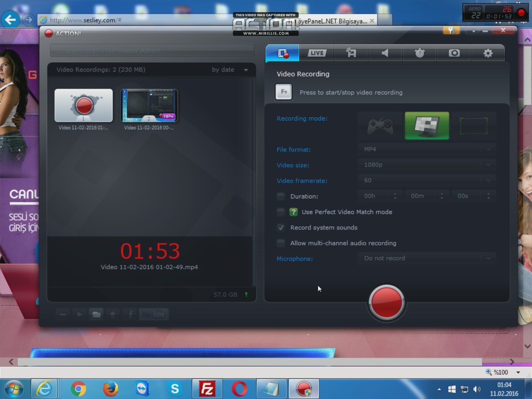Open the Video Recording tab
This screenshot has width=532, height=399.
283,53
